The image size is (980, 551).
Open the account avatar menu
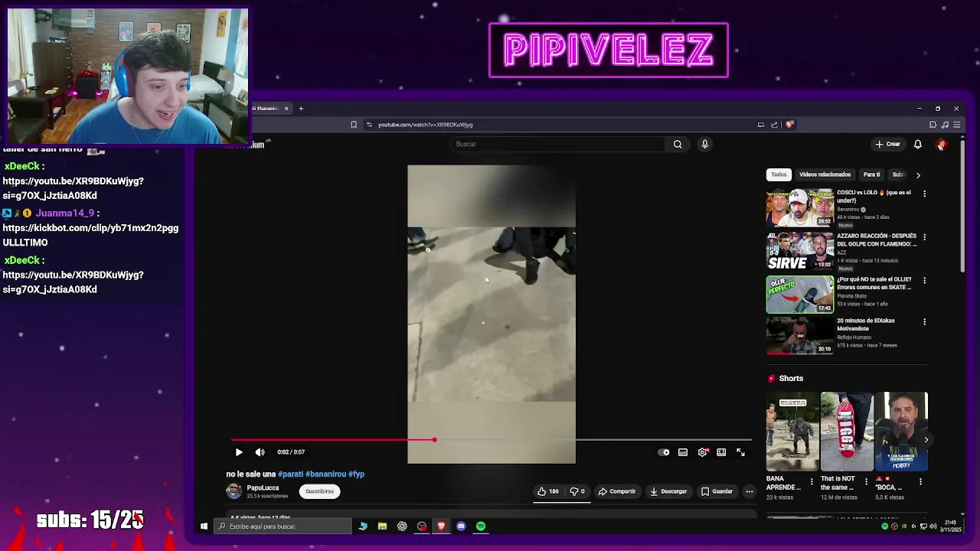942,144
